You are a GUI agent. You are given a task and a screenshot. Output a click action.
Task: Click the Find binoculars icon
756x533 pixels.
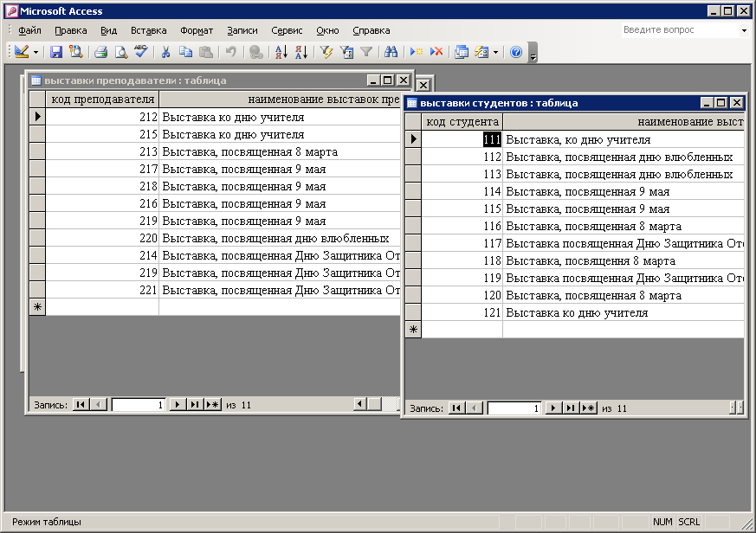(391, 52)
